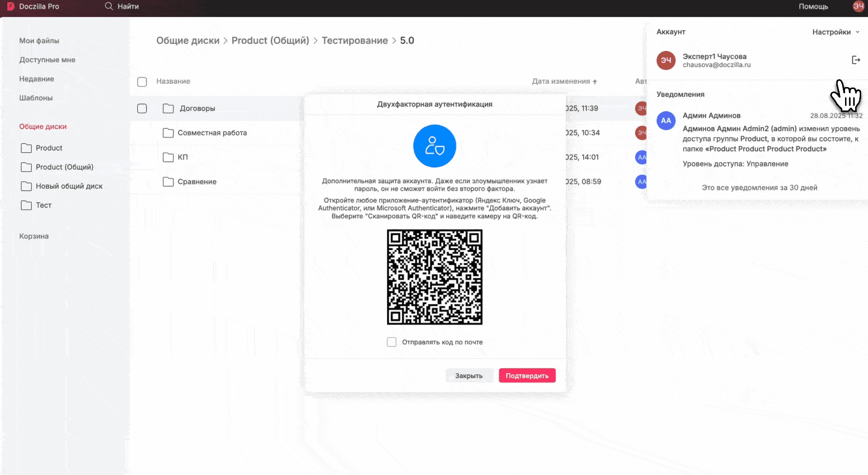Open Корзина in the sidebar
Screen dimensions: 868x475
[x=34, y=236]
